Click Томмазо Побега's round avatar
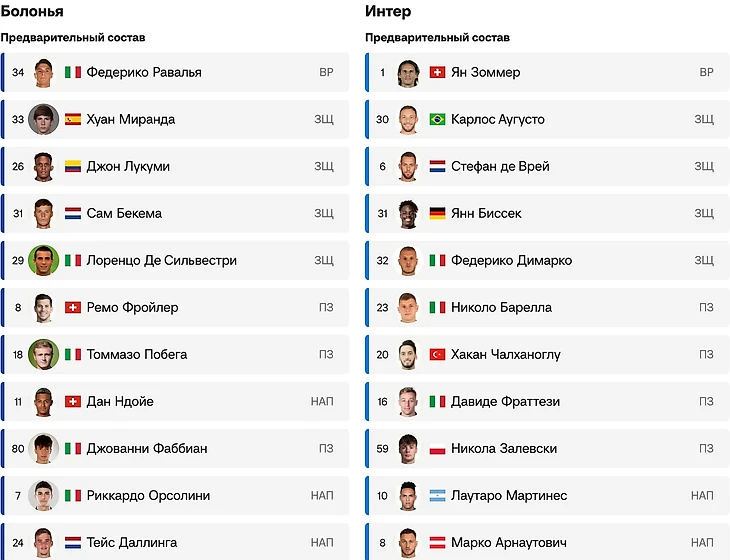 (44, 354)
